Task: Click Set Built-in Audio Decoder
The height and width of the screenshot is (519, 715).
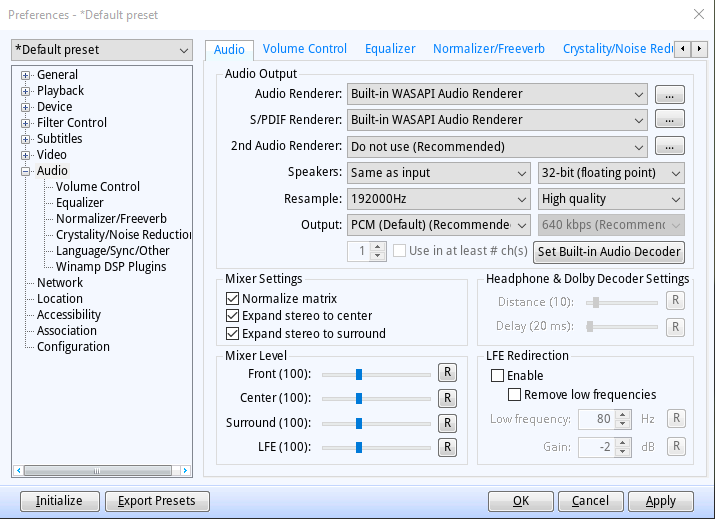Action: [609, 252]
